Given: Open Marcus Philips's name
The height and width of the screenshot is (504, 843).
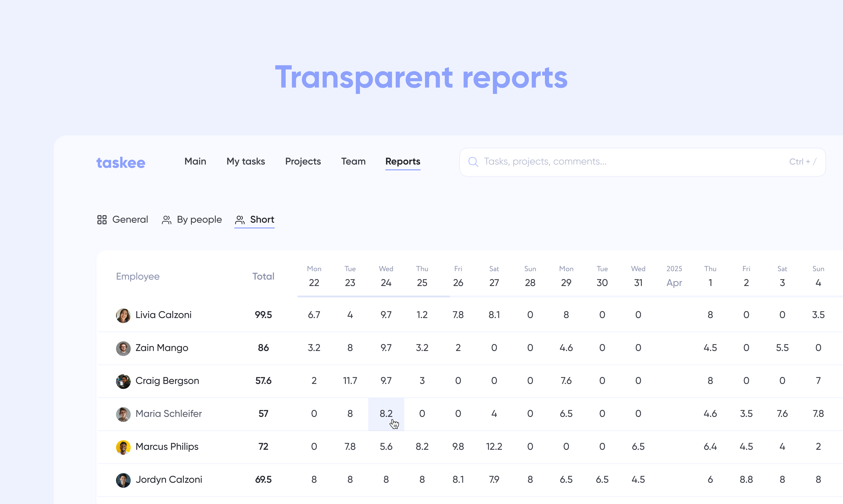Looking at the screenshot, I should point(167,447).
